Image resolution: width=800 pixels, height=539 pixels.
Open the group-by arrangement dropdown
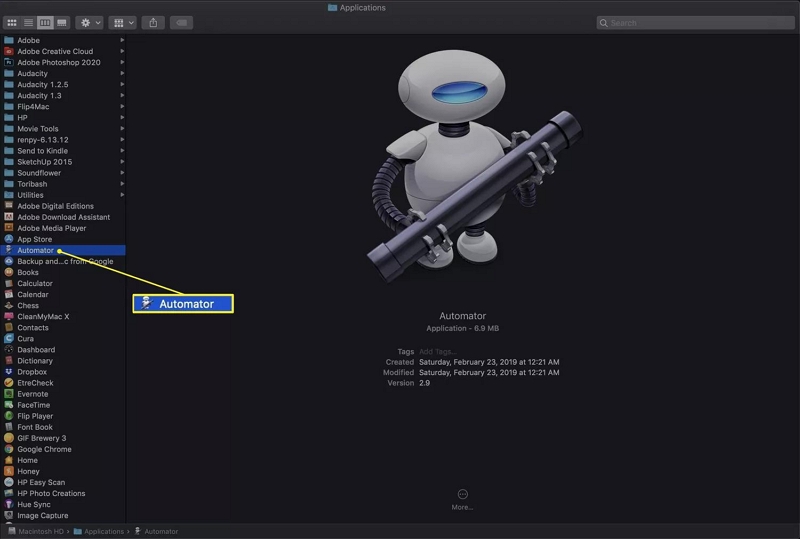tap(122, 22)
